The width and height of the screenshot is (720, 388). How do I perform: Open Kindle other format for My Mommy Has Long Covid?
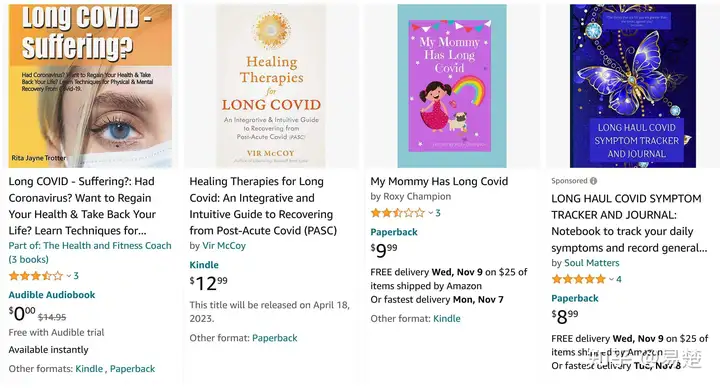click(x=447, y=319)
